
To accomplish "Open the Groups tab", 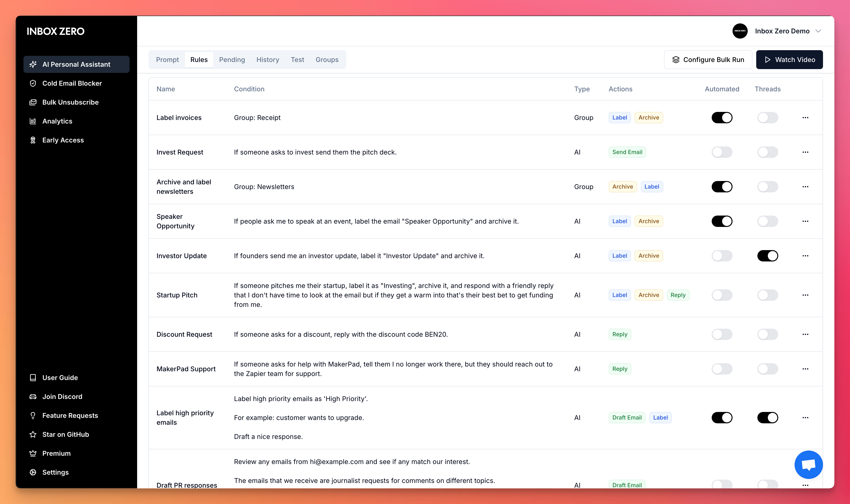I will (x=327, y=60).
